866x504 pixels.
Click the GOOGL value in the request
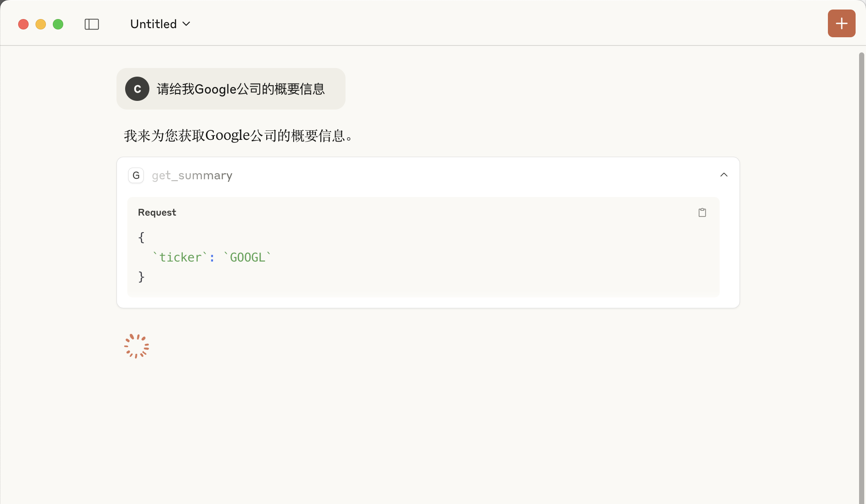point(247,258)
